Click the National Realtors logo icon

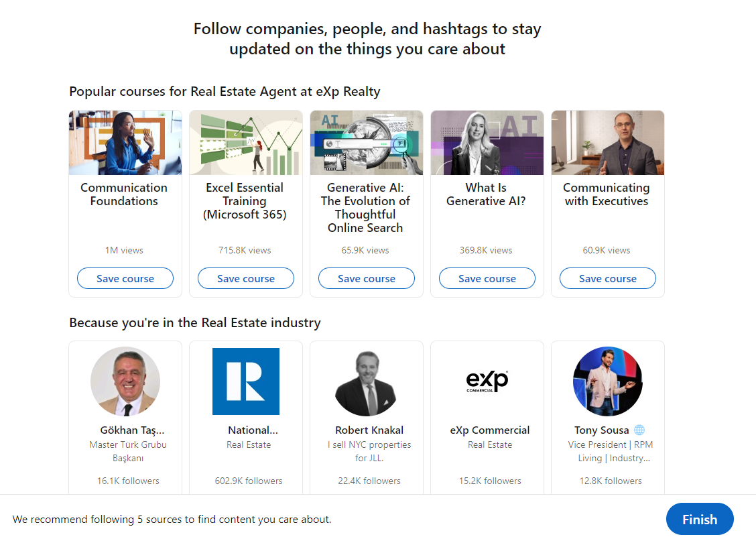(x=246, y=381)
